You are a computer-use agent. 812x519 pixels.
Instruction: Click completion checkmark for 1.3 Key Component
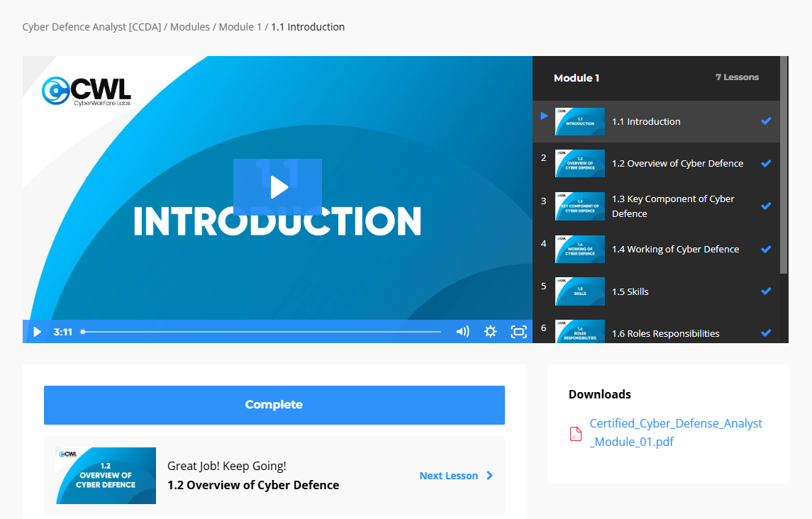click(x=766, y=206)
